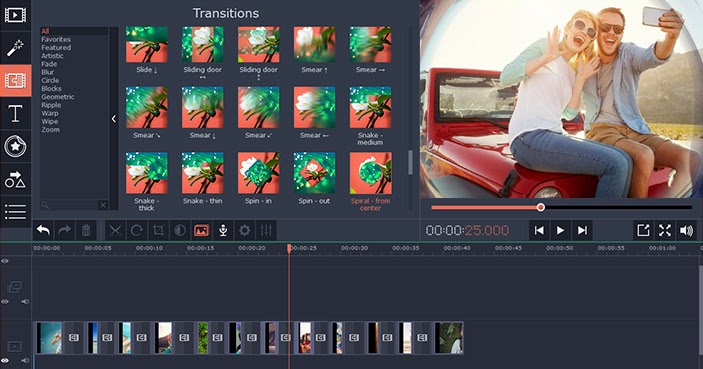Select the Crop tool icon
Image resolution: width=703 pixels, height=369 pixels.
158,230
